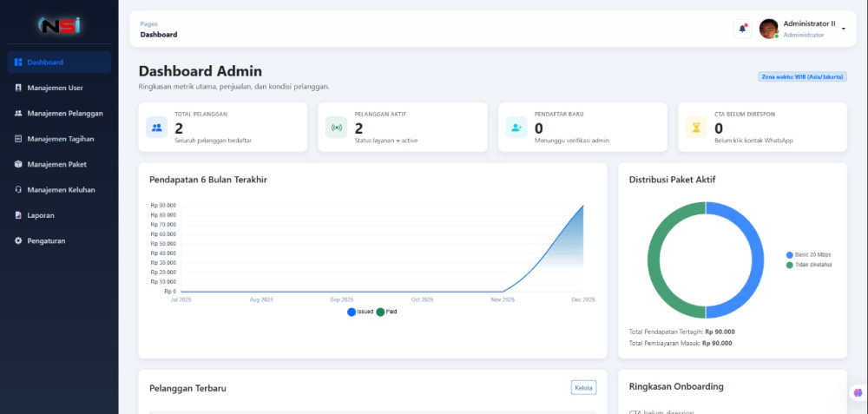
Task: Open Manajemen User from the sidebar
Action: pos(55,88)
